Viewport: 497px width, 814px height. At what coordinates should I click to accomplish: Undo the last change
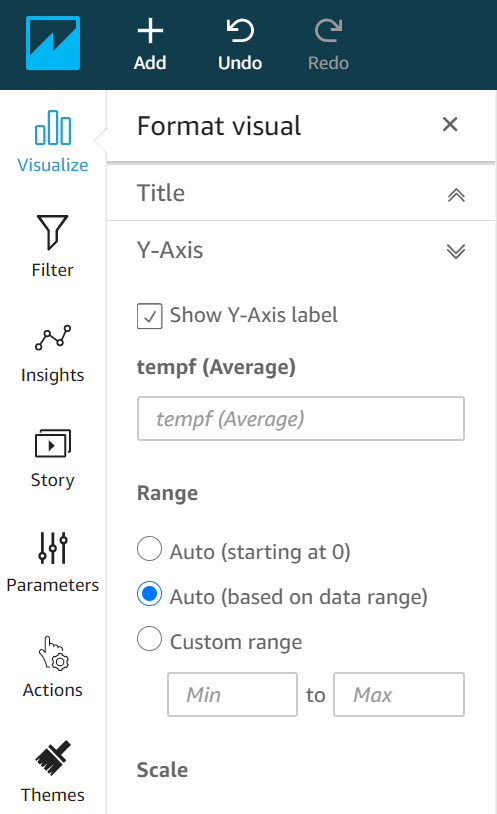240,44
